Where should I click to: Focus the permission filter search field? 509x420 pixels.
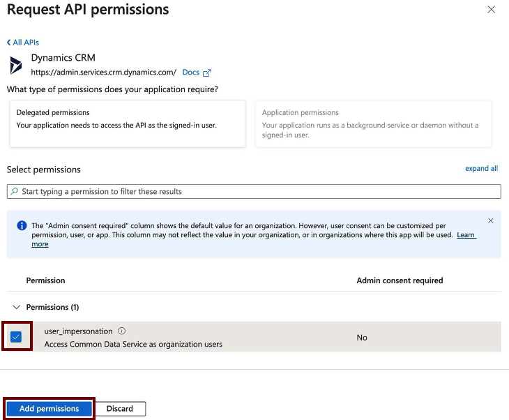[254, 191]
